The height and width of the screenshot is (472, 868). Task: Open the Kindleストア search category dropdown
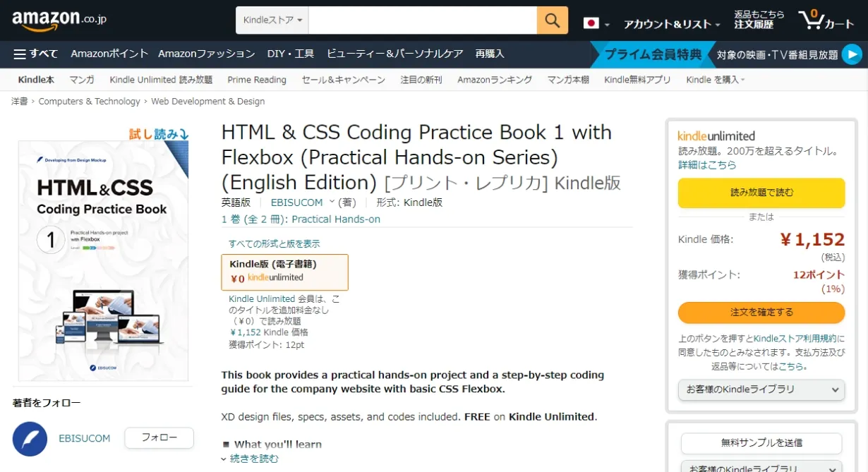coord(272,20)
